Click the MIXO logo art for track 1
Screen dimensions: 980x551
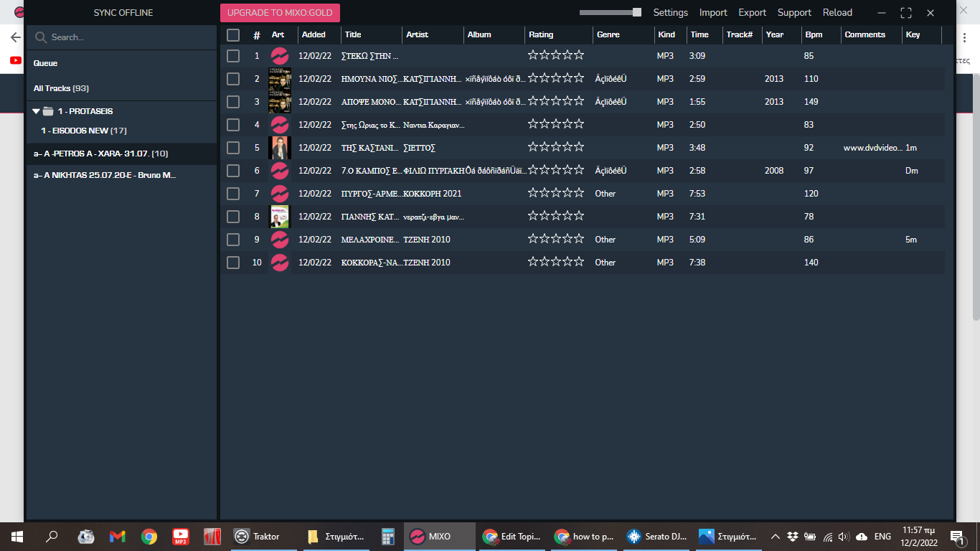[x=279, y=56]
